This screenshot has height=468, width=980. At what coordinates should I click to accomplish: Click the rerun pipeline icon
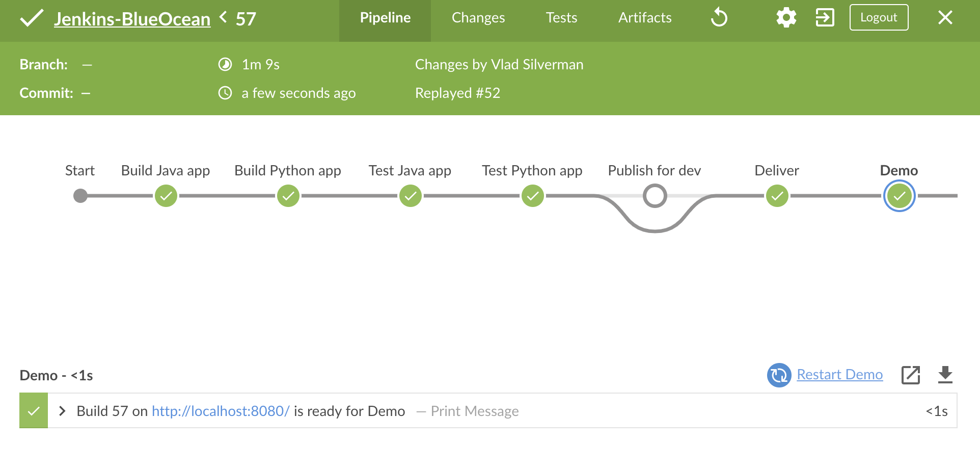(x=719, y=18)
